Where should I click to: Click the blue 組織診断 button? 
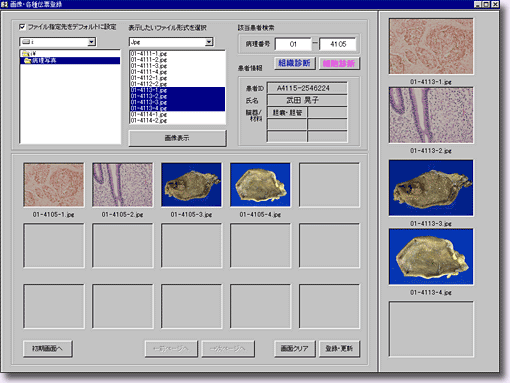click(x=295, y=63)
